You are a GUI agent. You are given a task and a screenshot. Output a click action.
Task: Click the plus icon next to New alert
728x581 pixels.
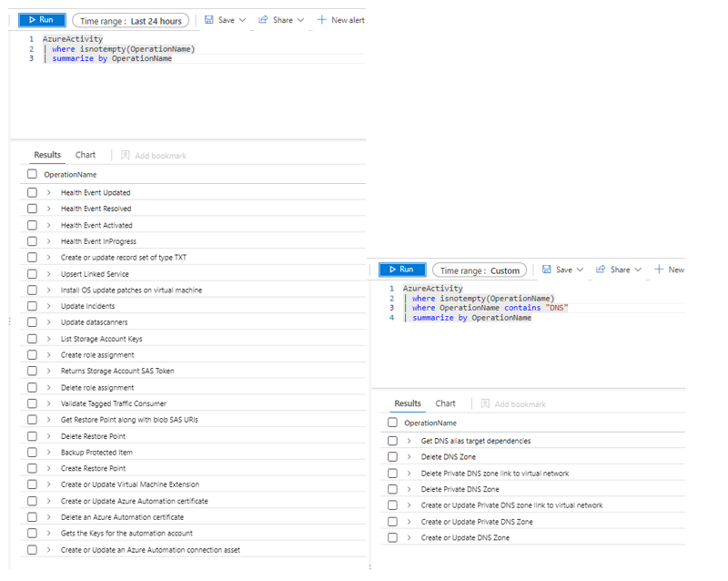coord(320,20)
